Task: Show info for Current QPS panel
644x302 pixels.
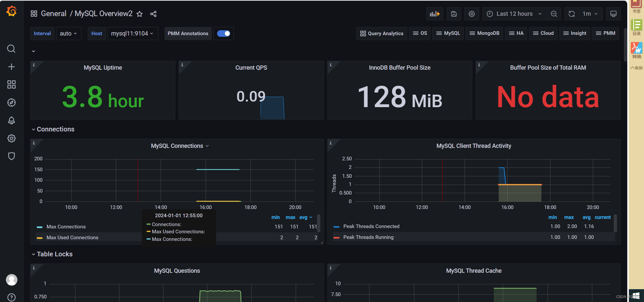Action: point(182,65)
